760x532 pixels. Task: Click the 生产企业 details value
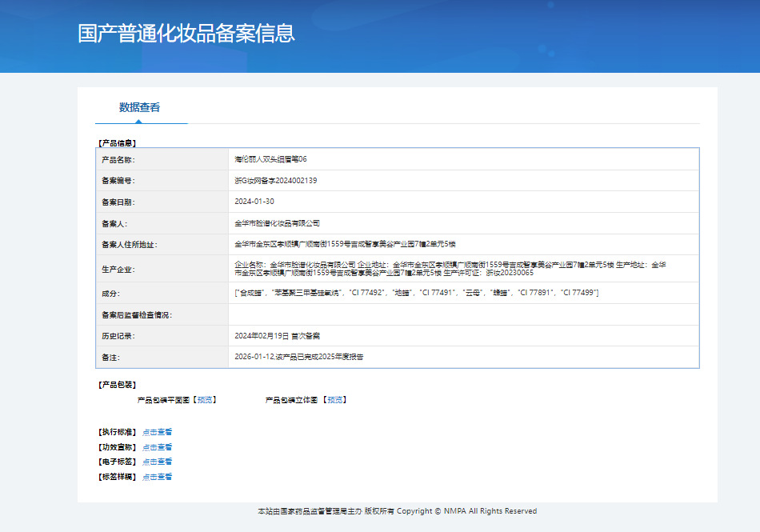click(x=450, y=269)
